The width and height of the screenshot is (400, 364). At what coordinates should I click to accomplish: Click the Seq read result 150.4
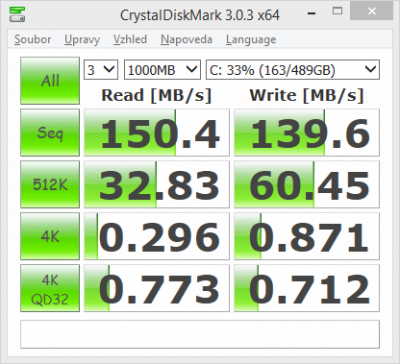coord(157,132)
